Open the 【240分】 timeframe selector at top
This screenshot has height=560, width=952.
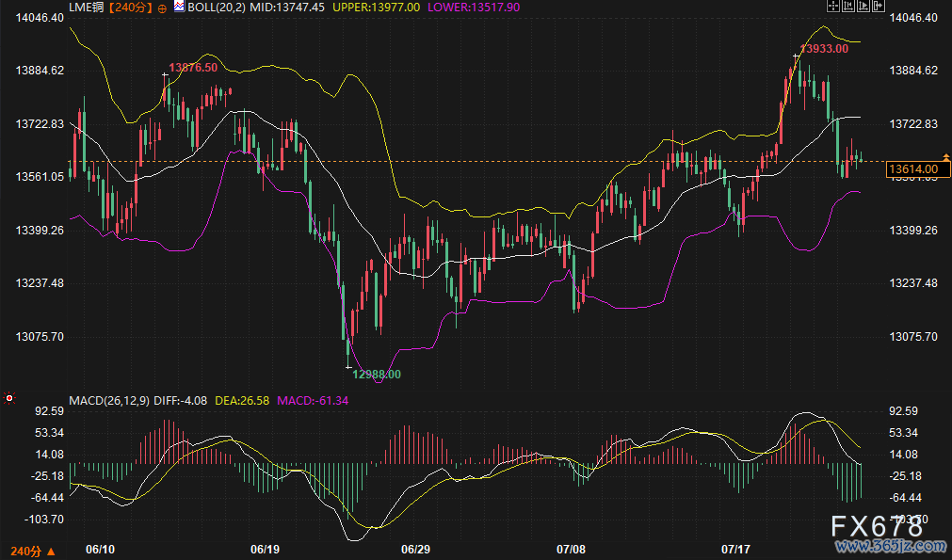tap(131, 8)
